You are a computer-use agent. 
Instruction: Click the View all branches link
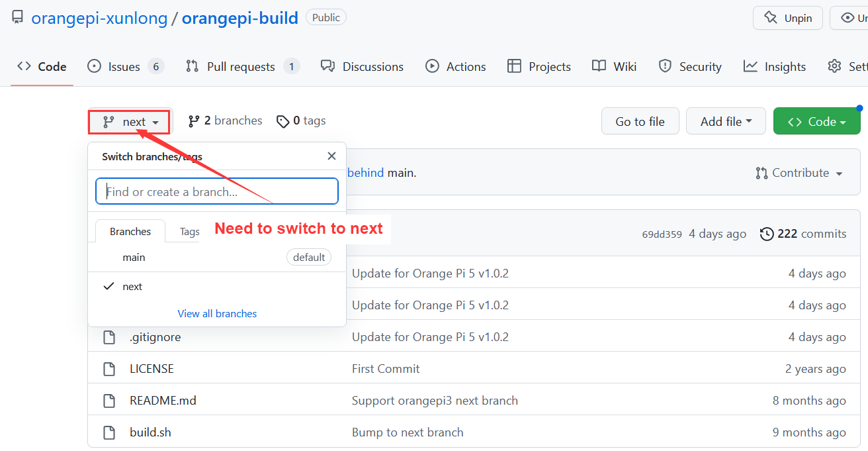(217, 314)
